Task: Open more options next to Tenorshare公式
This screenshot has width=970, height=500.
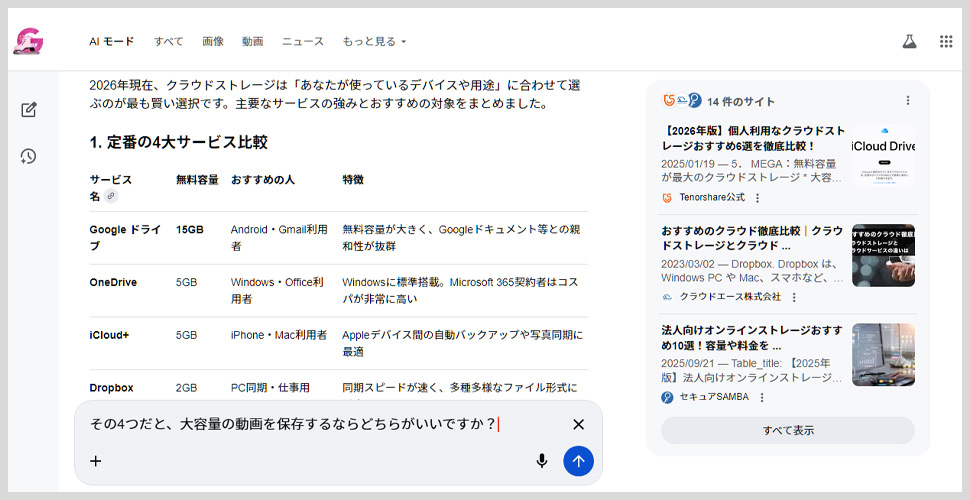Action: click(x=758, y=198)
